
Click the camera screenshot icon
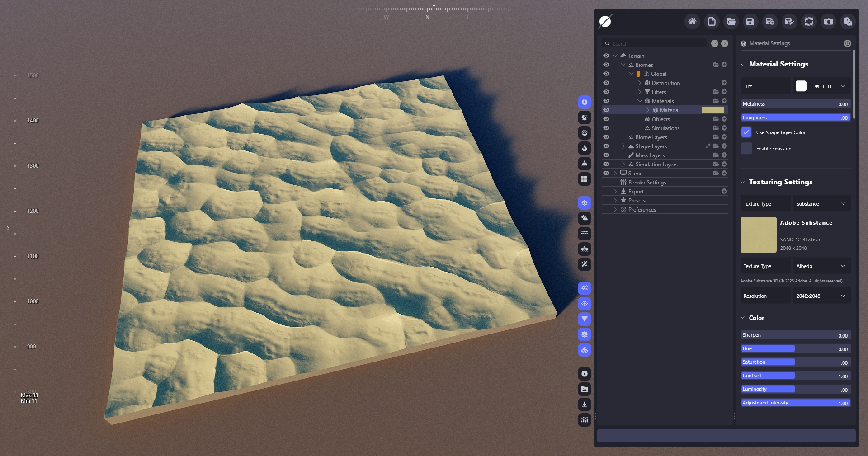828,21
